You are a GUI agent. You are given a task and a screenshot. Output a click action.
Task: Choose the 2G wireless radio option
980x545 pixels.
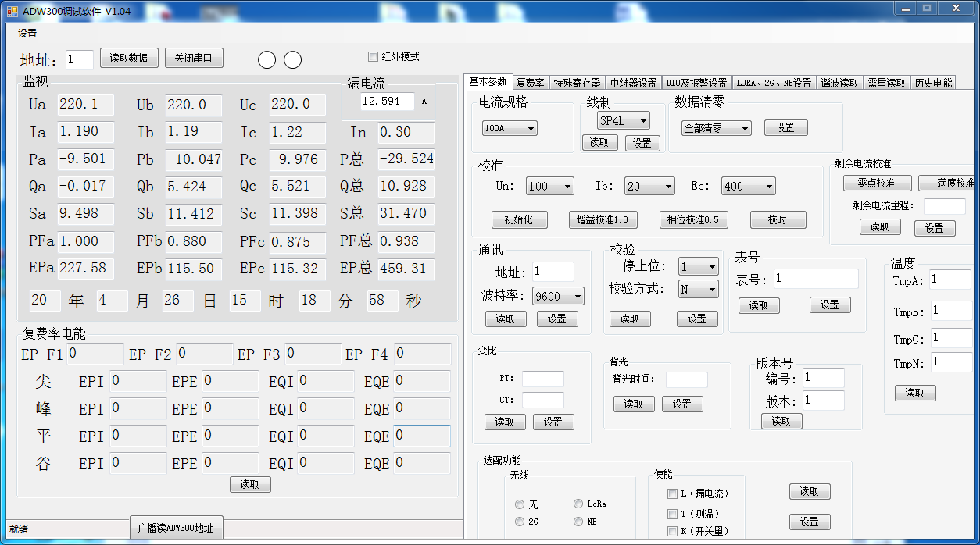click(x=520, y=522)
